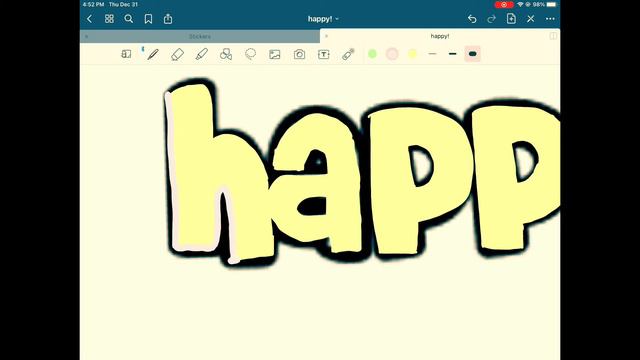Pick the green color swatch

[x=372, y=54]
